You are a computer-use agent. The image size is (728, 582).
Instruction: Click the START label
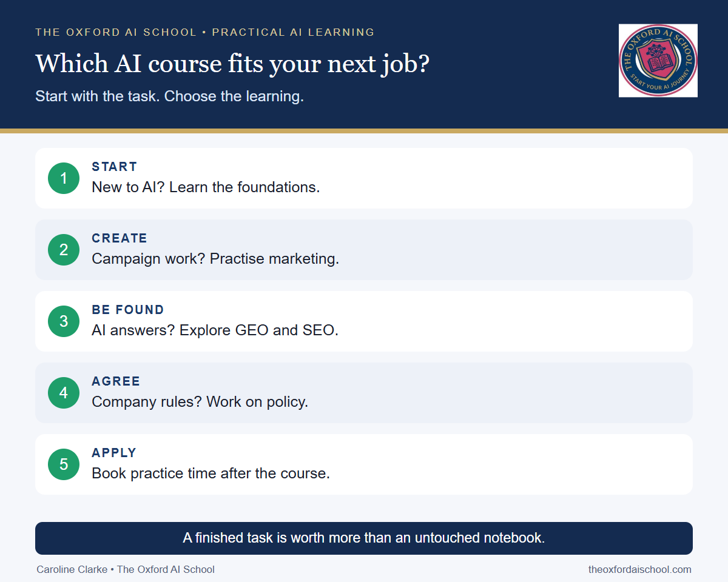pyautogui.click(x=115, y=167)
